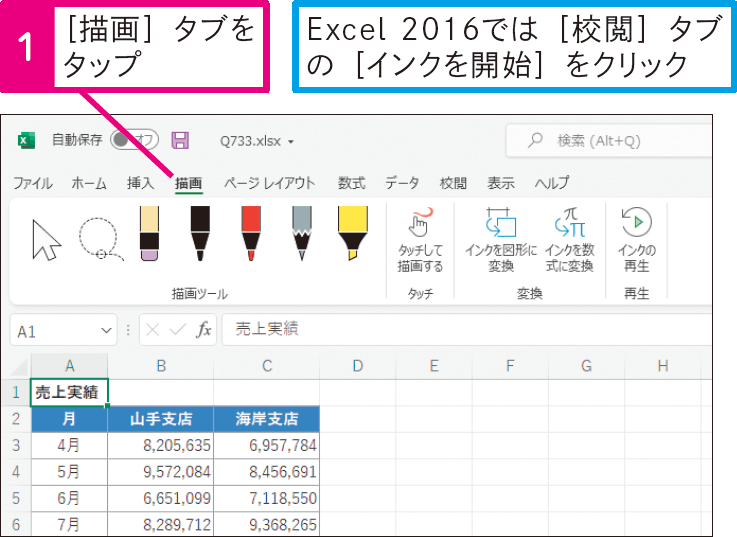Choose the Lasso Select tool

100,239
